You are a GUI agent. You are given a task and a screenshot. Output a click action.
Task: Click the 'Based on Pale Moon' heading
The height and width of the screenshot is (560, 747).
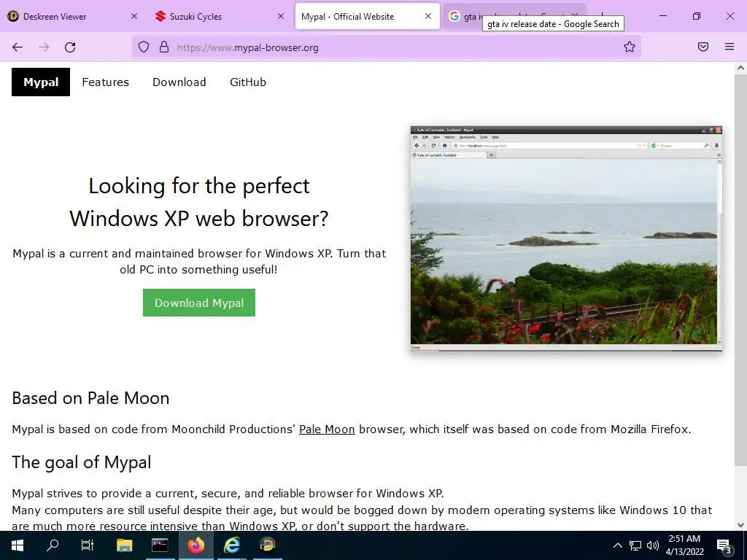pyautogui.click(x=90, y=398)
